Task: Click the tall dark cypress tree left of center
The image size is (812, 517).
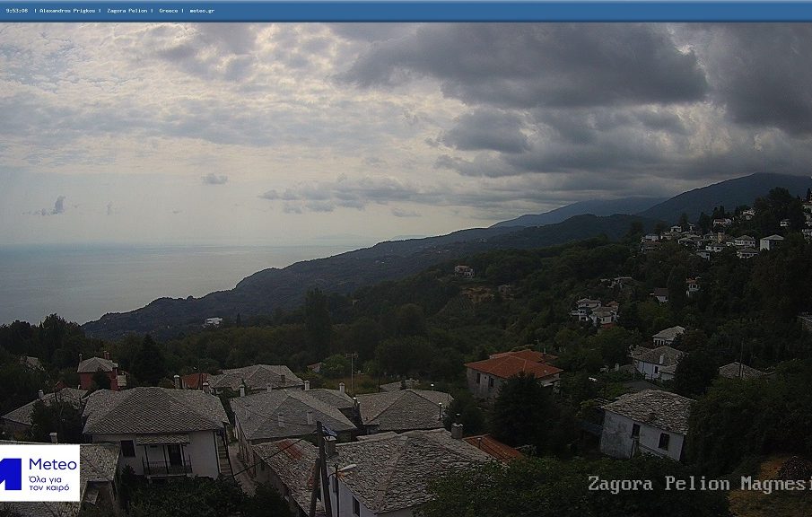Action: pos(317,323)
